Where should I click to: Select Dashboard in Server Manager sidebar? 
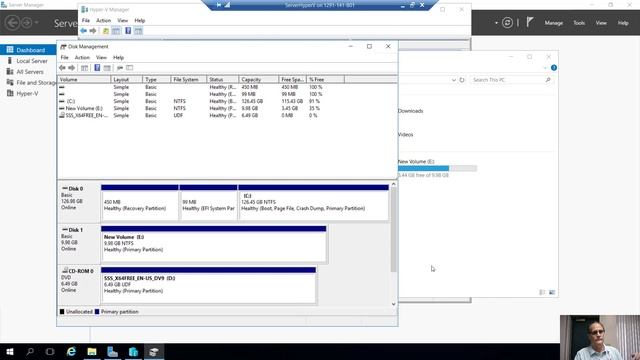coord(28,50)
